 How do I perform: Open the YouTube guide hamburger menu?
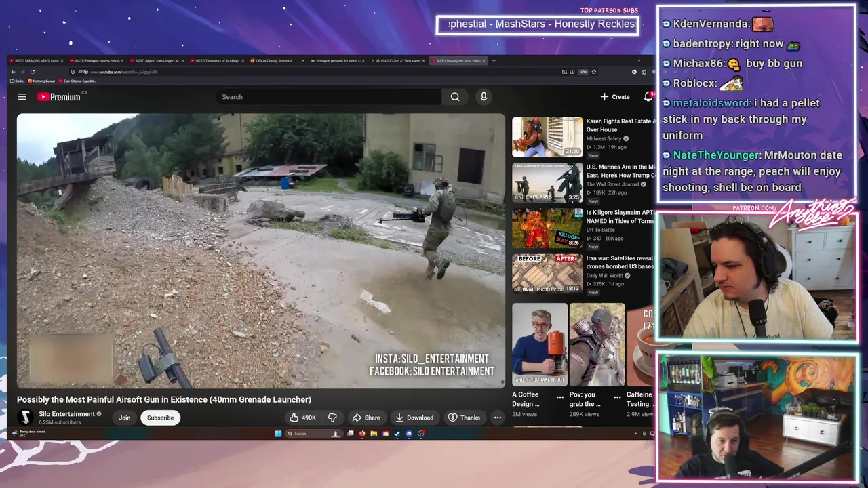pyautogui.click(x=22, y=97)
